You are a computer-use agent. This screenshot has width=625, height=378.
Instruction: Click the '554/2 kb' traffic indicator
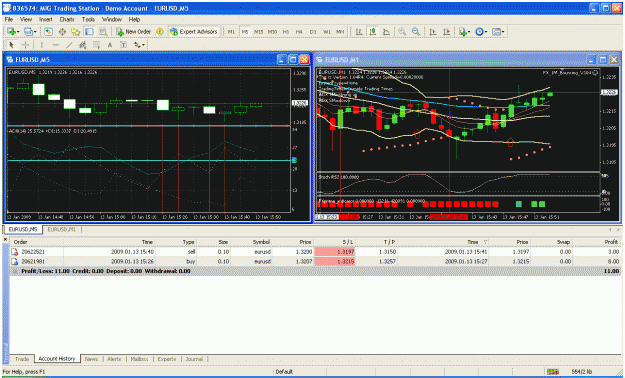click(x=582, y=372)
